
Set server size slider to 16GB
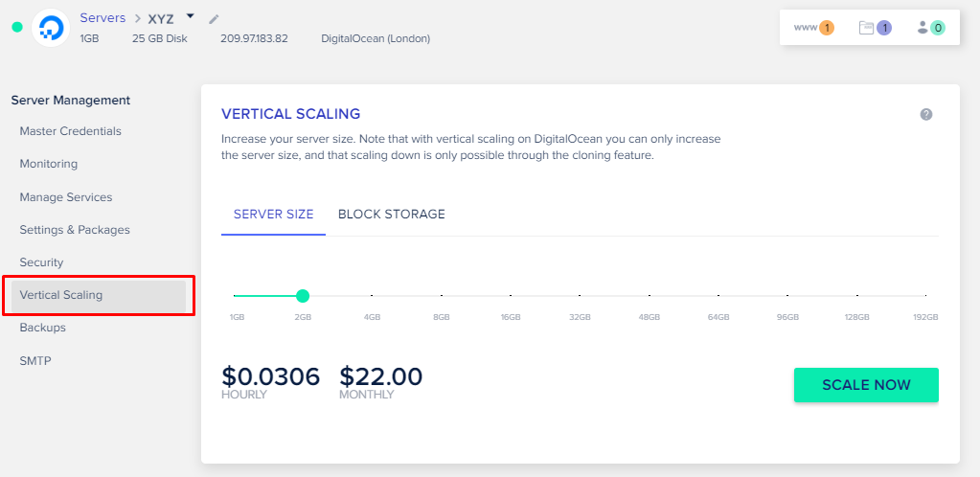511,296
